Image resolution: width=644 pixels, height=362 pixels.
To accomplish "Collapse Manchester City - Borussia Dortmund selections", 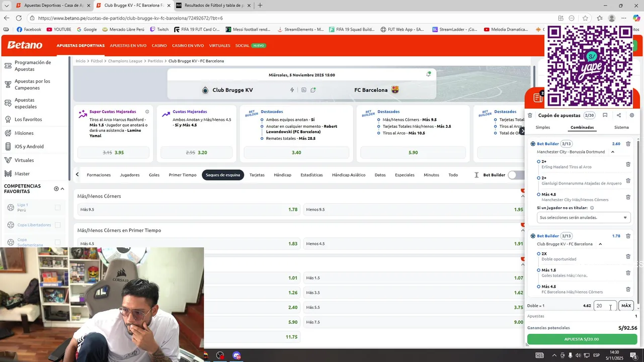I will pyautogui.click(x=613, y=152).
